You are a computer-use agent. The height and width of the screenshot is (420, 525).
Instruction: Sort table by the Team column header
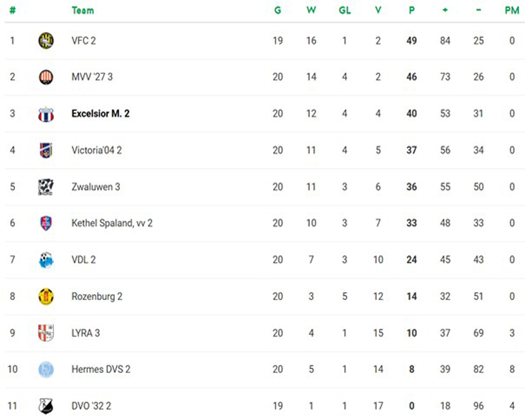(82, 10)
